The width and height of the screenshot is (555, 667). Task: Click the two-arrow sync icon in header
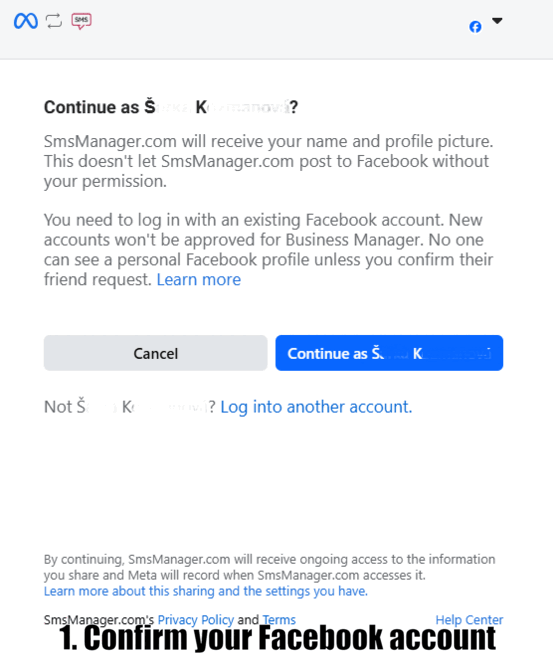54,20
